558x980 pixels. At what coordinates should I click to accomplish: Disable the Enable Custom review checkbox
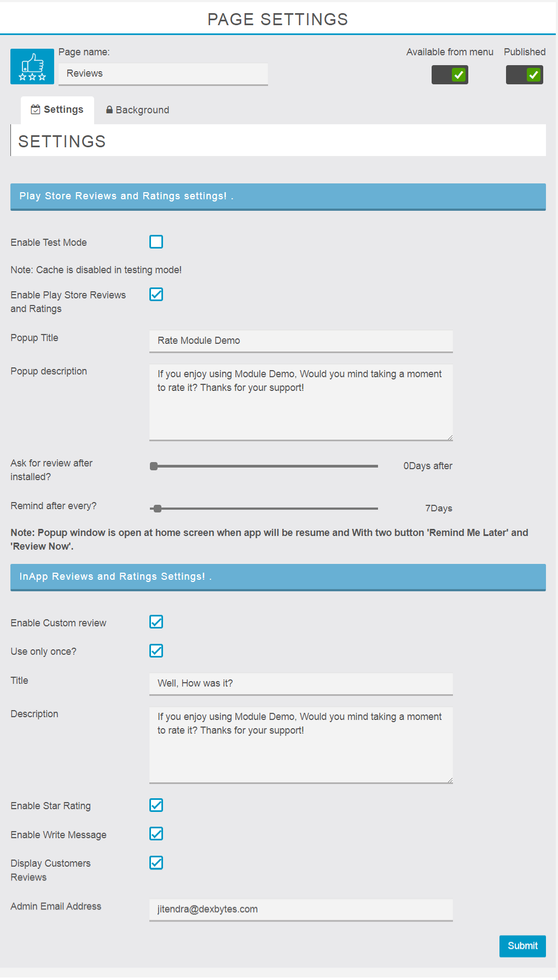[156, 622]
